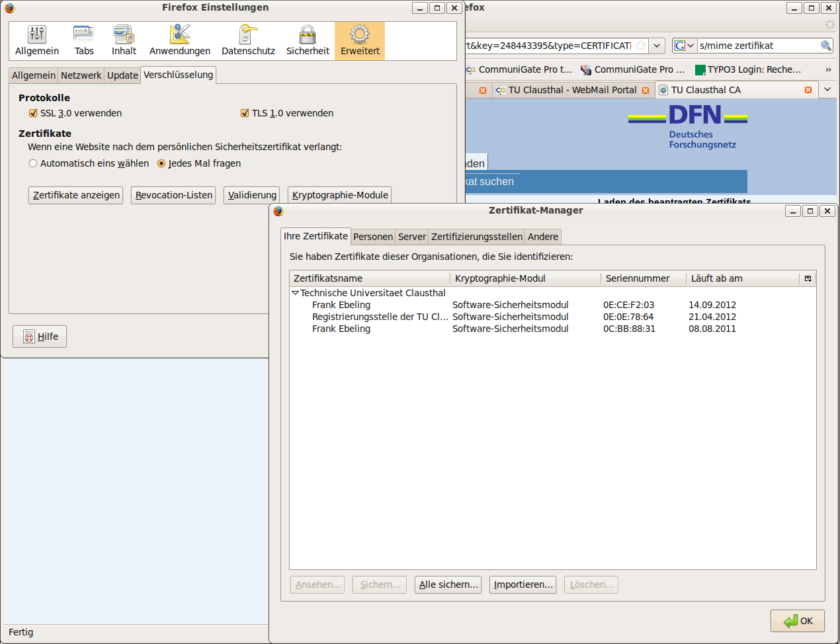840x644 pixels.
Task: Open the Tabs settings panel icon
Action: tap(84, 34)
